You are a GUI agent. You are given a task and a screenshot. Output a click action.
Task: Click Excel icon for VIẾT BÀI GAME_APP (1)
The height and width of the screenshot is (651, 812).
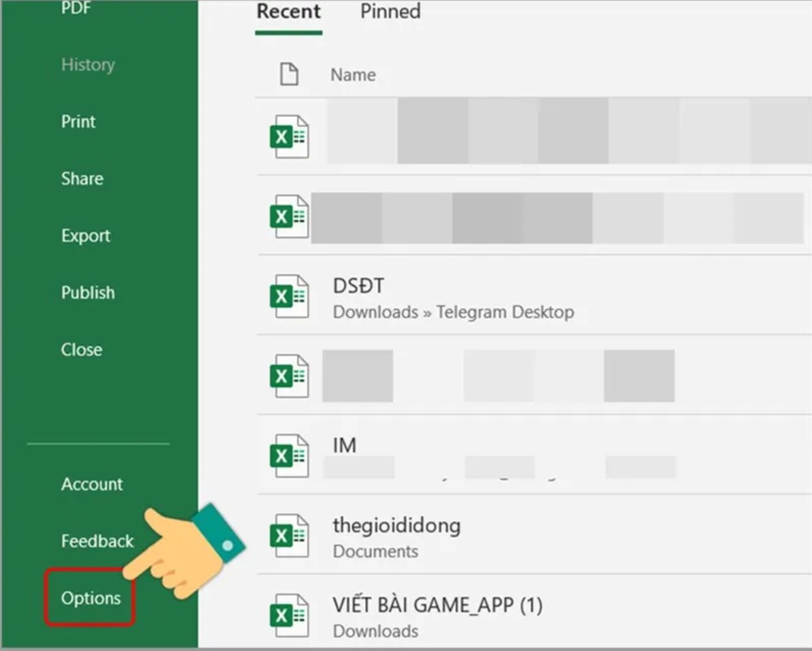tap(289, 616)
